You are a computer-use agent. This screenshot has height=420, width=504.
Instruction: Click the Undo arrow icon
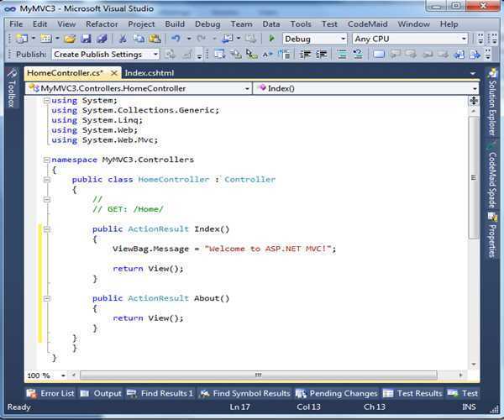click(x=175, y=39)
